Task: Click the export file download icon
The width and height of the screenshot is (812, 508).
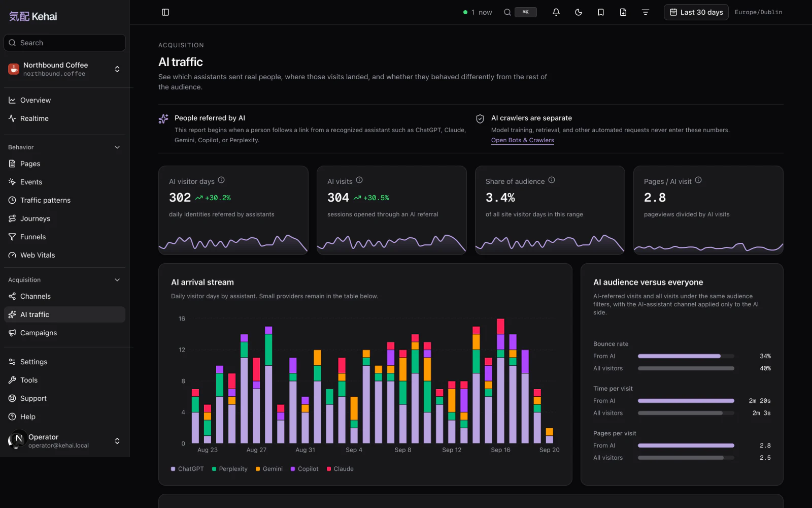Action: point(623,12)
